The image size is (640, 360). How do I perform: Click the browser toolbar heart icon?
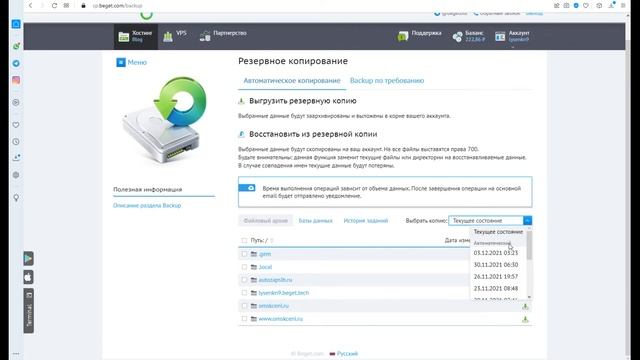tap(586, 6)
